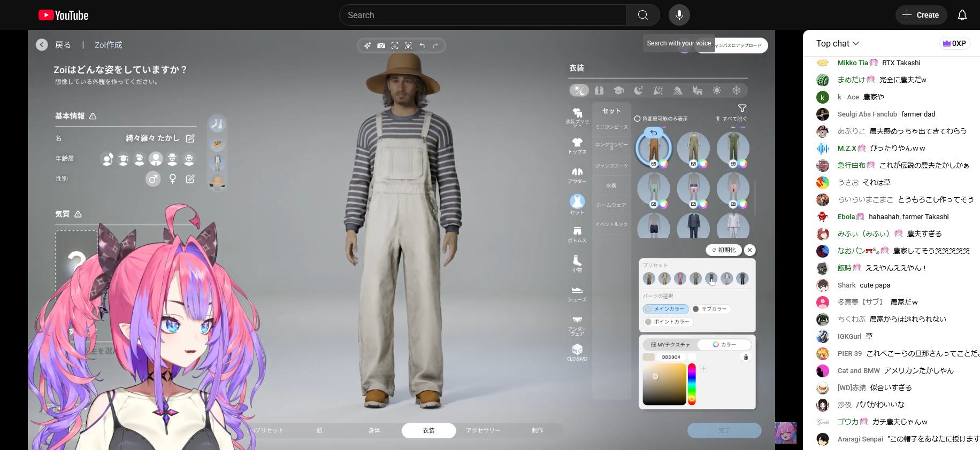The image size is (980, 450).
Task: Open the トップス tops category
Action: [x=577, y=145]
